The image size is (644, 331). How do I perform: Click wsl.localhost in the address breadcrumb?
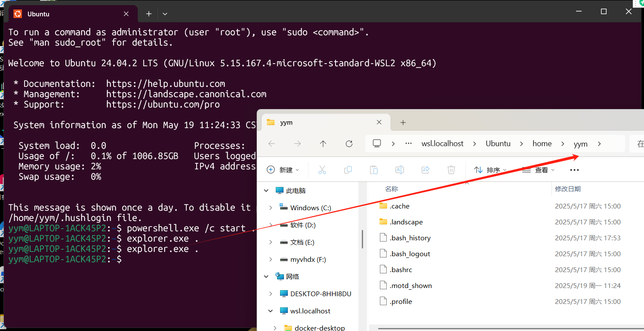click(443, 144)
